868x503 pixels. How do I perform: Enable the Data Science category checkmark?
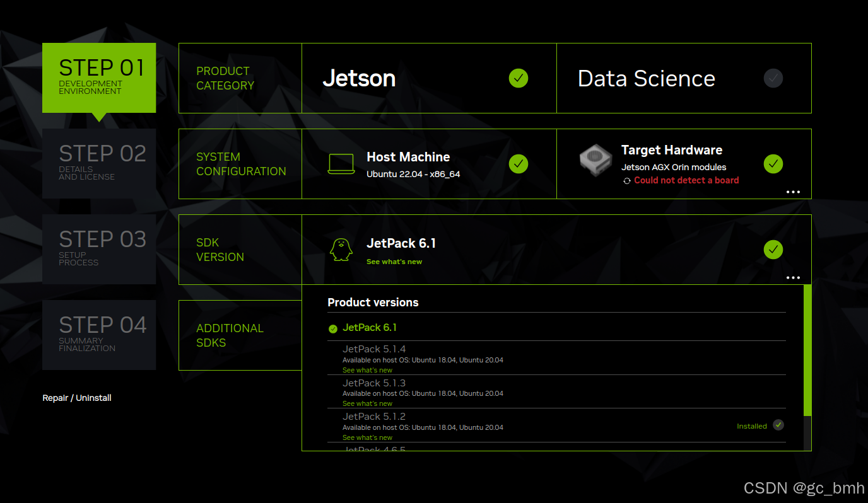pos(773,78)
